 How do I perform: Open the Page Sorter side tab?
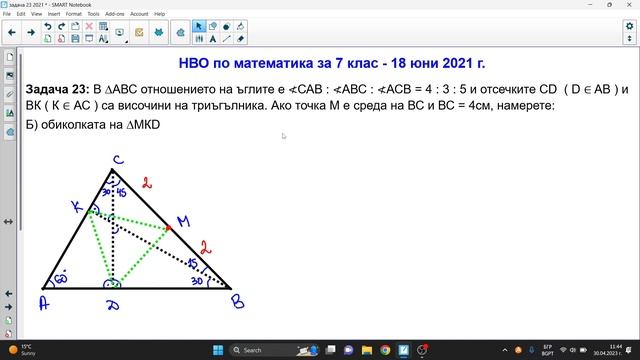[9, 58]
